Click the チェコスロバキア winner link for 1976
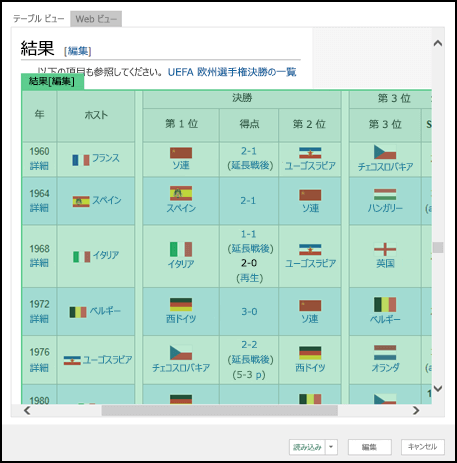The height and width of the screenshot is (463, 457). (181, 368)
